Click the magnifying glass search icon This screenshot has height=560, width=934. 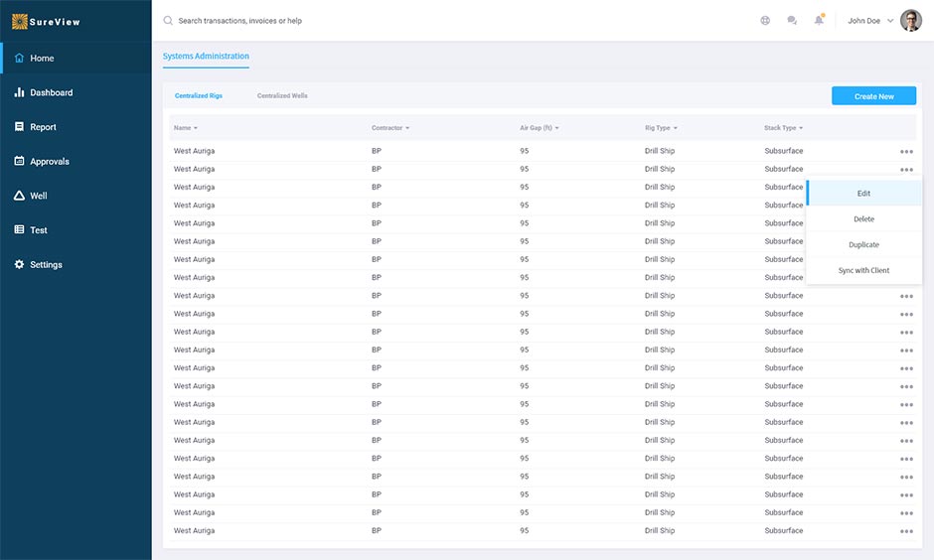pos(168,21)
